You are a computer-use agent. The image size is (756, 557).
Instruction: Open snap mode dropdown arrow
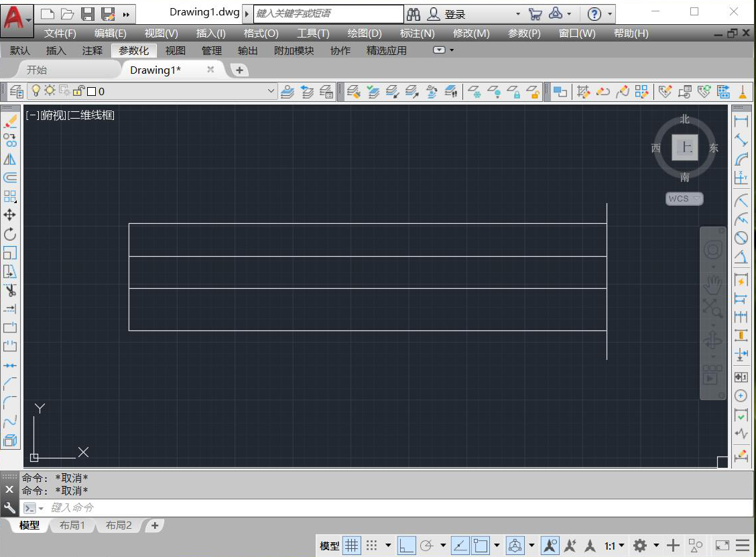click(388, 546)
